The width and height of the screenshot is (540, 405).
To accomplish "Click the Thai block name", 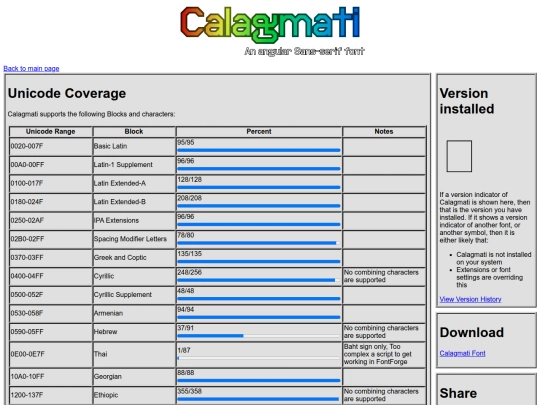I will tap(101, 354).
